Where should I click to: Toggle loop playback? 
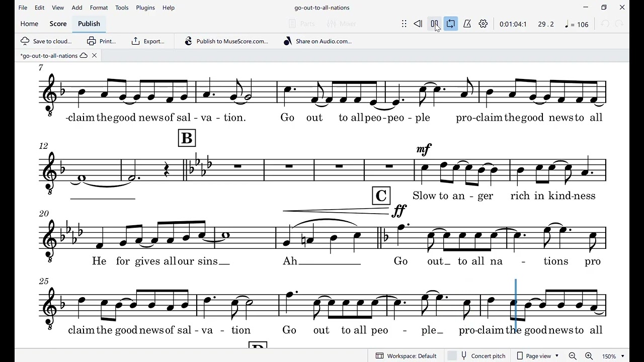(451, 24)
